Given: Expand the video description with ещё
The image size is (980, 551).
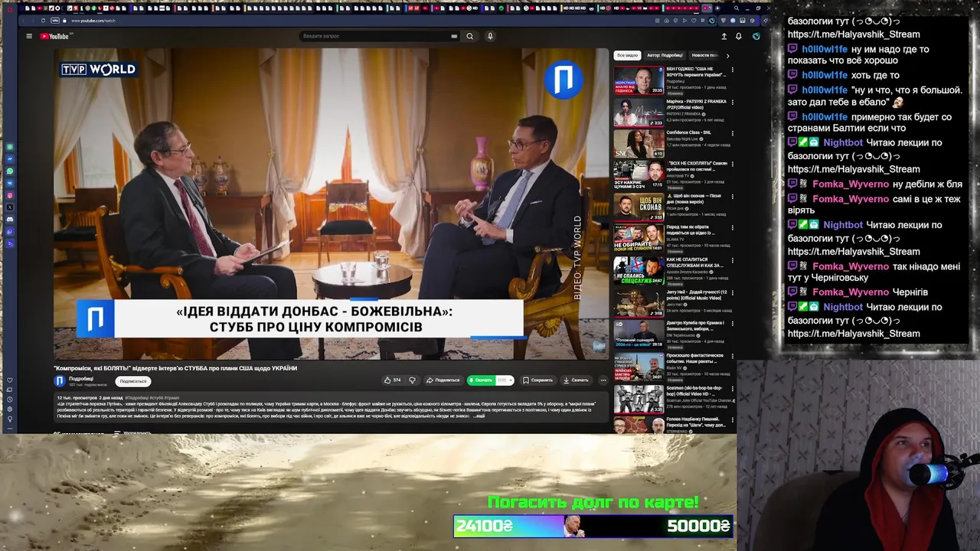Looking at the screenshot, I should [480, 416].
